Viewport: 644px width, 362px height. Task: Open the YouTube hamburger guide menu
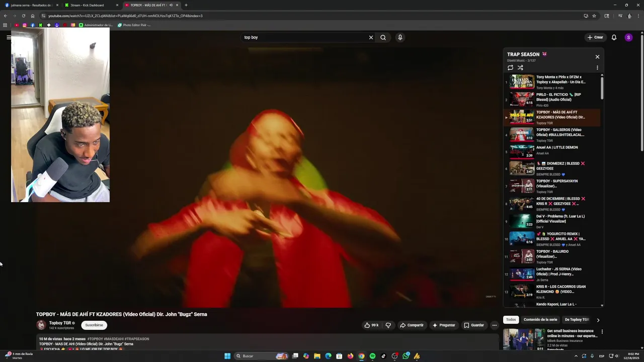(x=9, y=37)
